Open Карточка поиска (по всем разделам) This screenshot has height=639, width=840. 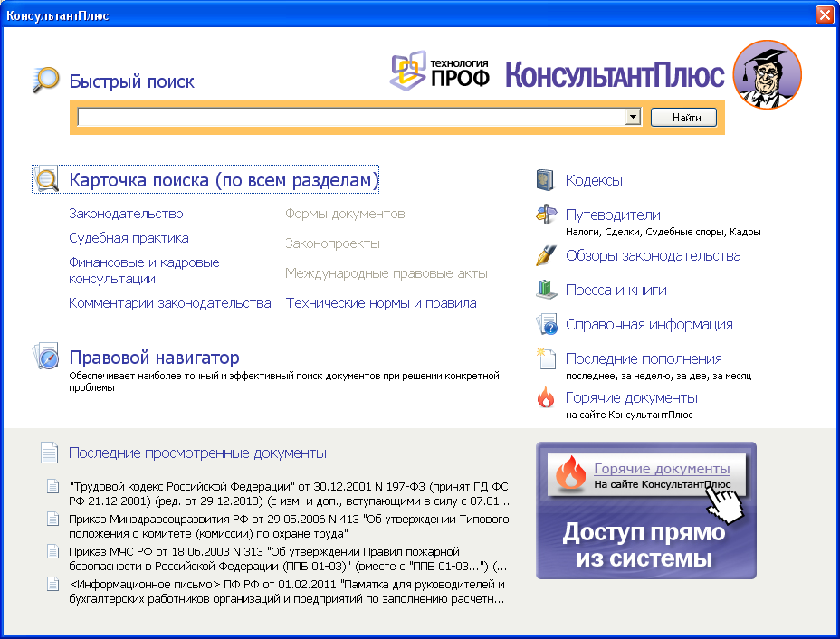(224, 179)
